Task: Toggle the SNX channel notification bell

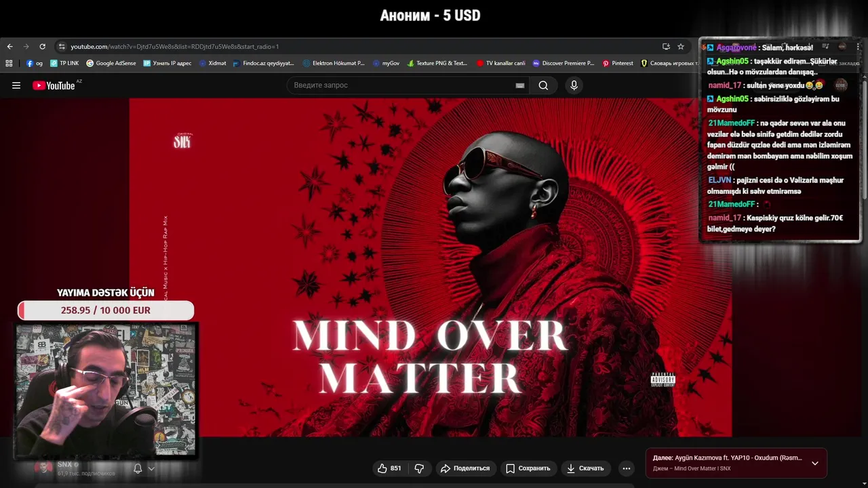Action: point(138,468)
